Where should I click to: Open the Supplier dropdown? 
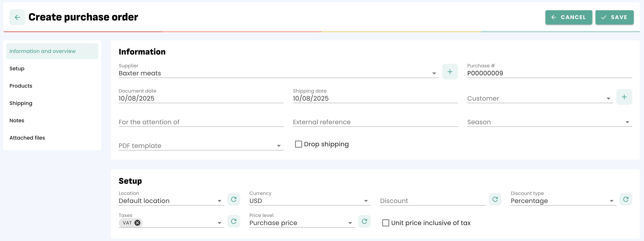(x=434, y=73)
